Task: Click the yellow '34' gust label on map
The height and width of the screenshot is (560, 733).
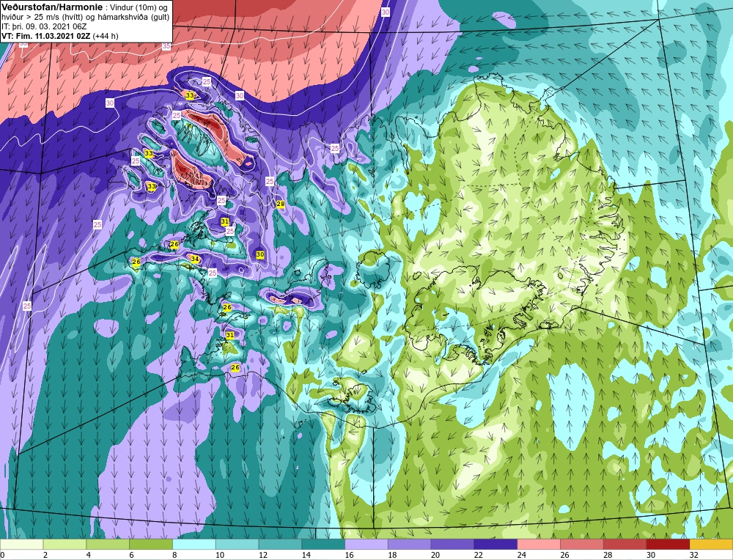Action: (194, 259)
